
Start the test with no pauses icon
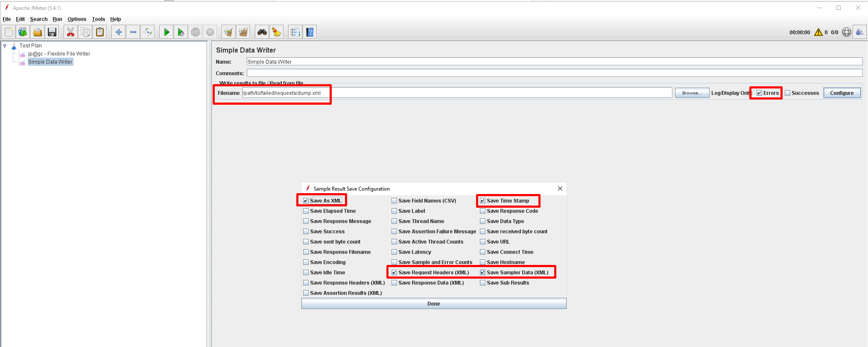point(181,32)
